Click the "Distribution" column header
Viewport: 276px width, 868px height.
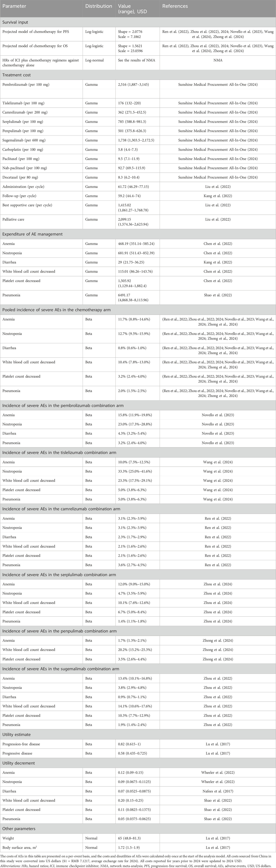coord(98,6)
